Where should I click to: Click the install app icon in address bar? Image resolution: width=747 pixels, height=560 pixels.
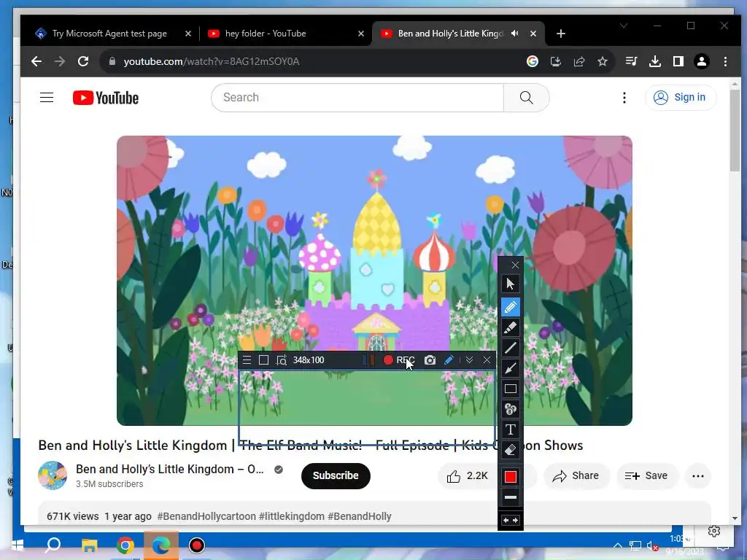[555, 61]
